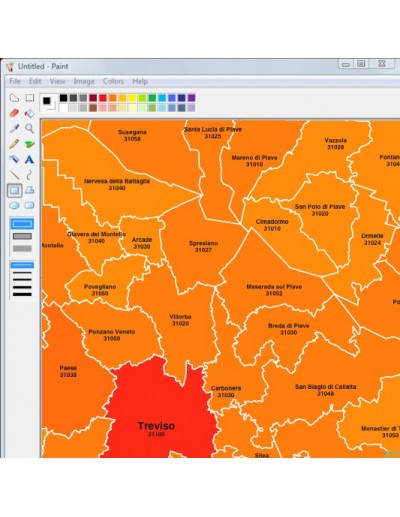Select the Rounded Rectangle tool
The width and height of the screenshot is (400, 517).
coord(30,205)
